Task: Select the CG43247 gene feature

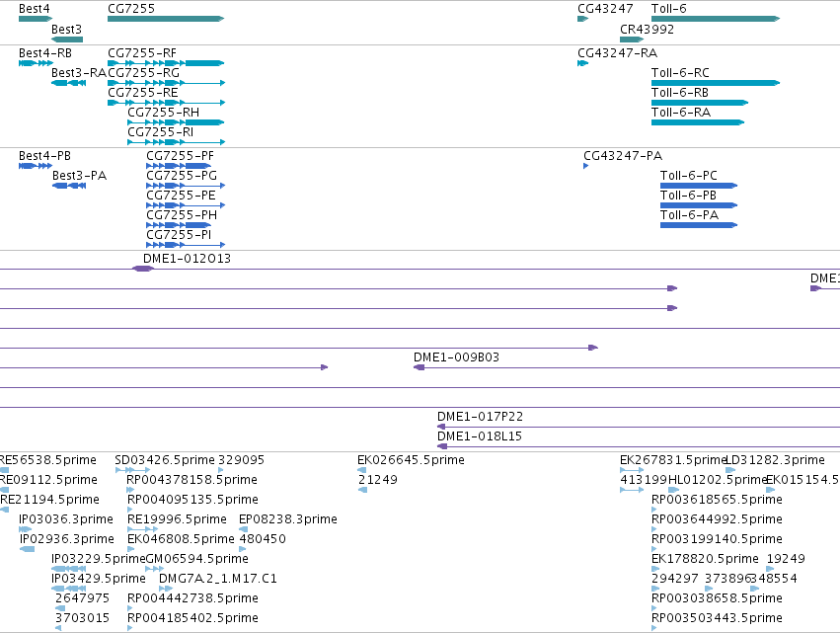Action: pos(582,19)
